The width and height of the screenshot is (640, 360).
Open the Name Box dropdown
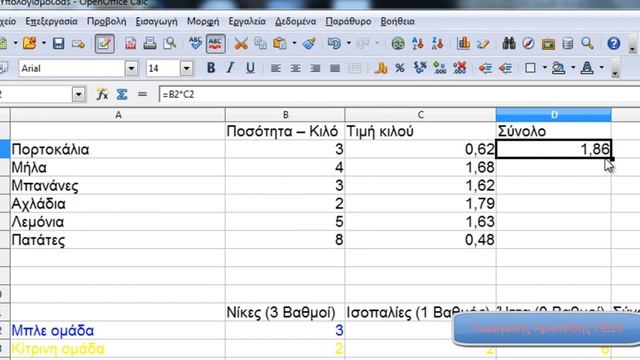point(78,95)
